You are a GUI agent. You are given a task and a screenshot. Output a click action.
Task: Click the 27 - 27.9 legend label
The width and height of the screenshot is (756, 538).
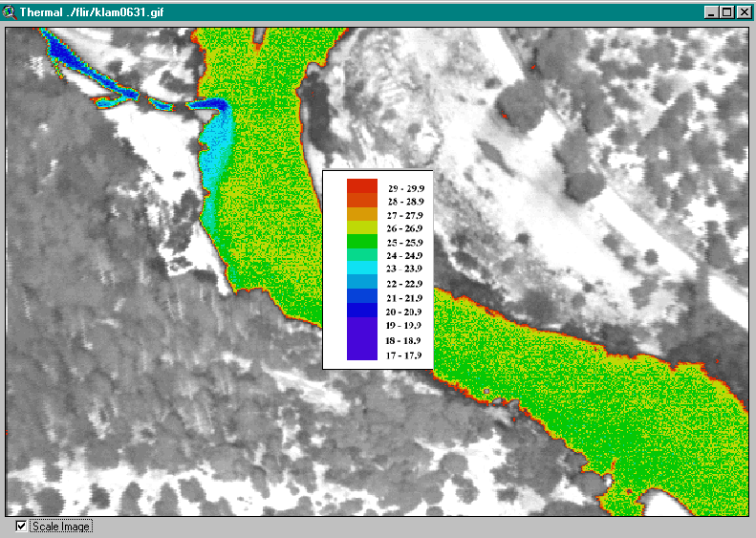[405, 215]
